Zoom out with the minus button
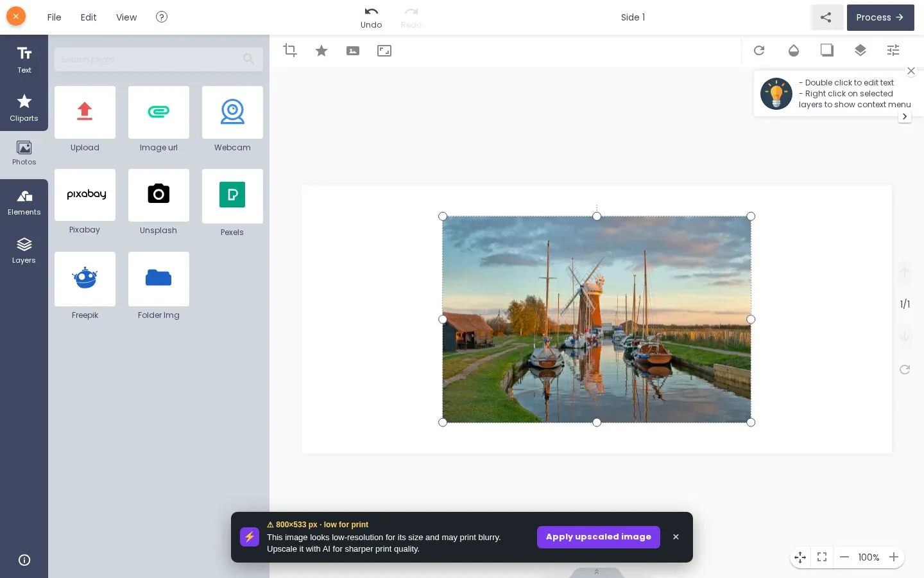The width and height of the screenshot is (924, 578). [844, 557]
